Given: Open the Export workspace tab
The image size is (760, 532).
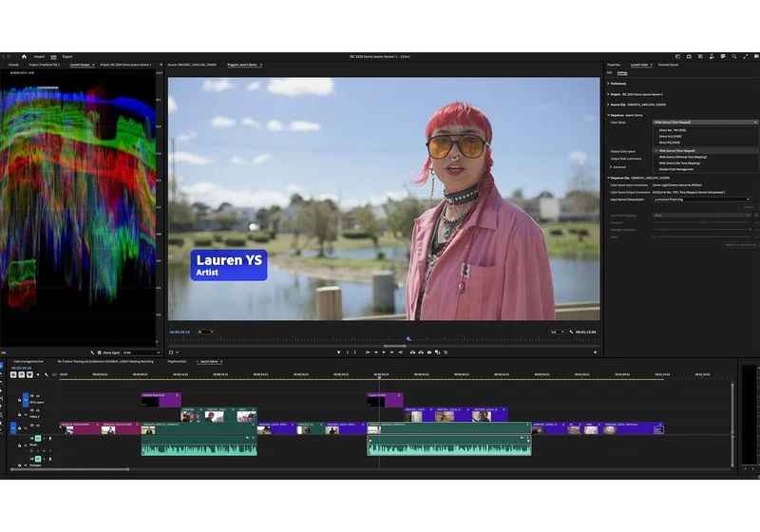Looking at the screenshot, I should (x=67, y=57).
